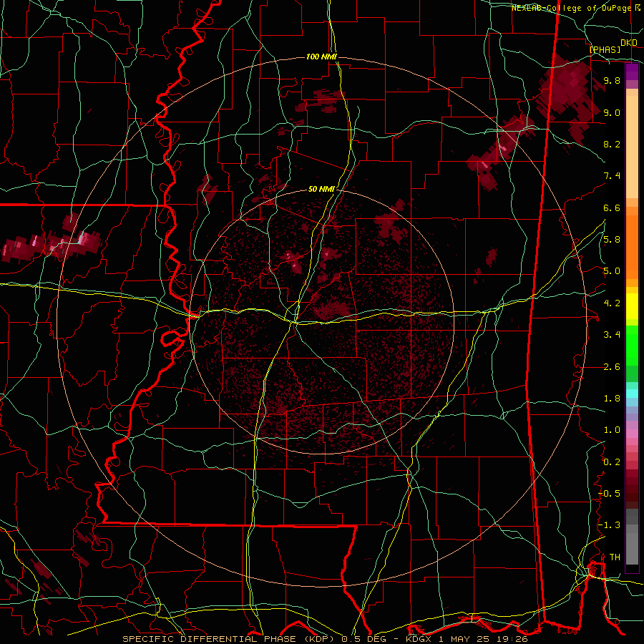This screenshot has width=644, height=644.
Task: Click the 9.0 color scale value
Action: pyautogui.click(x=612, y=112)
